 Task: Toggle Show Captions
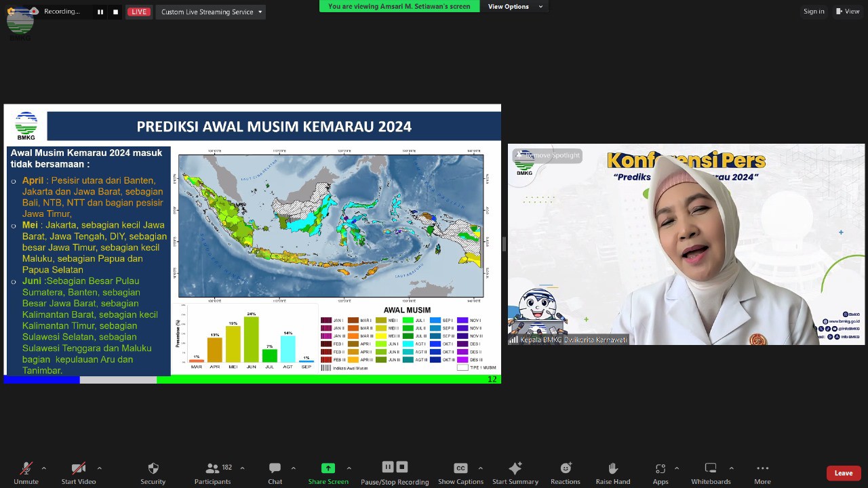(x=460, y=469)
